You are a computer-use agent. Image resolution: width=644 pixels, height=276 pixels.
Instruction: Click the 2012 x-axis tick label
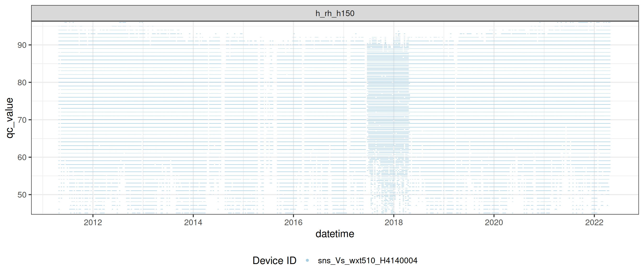click(93, 222)
